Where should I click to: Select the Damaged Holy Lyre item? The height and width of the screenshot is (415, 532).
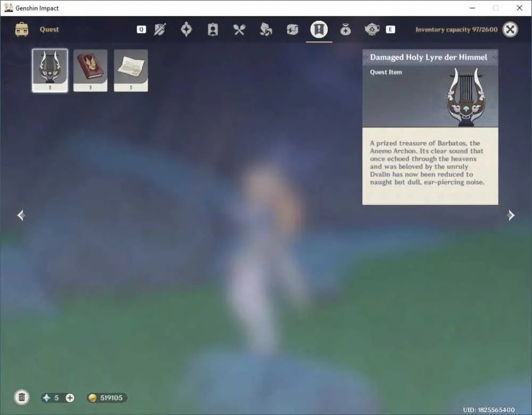[50, 70]
